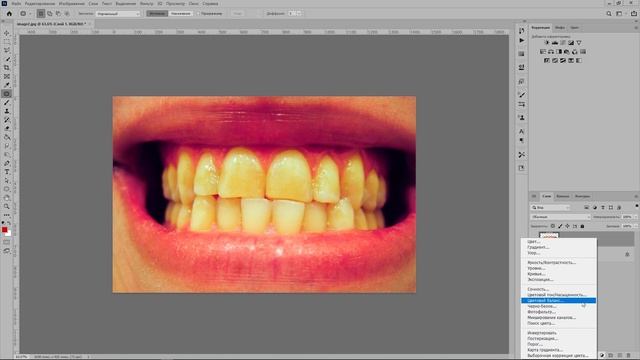Open the new adjustment layer button

pos(602,356)
